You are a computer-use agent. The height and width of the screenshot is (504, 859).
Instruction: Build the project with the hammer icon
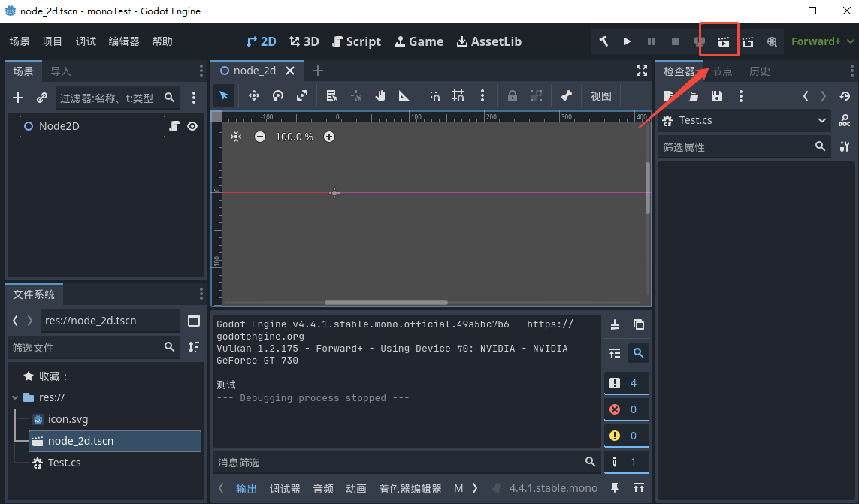tap(603, 41)
